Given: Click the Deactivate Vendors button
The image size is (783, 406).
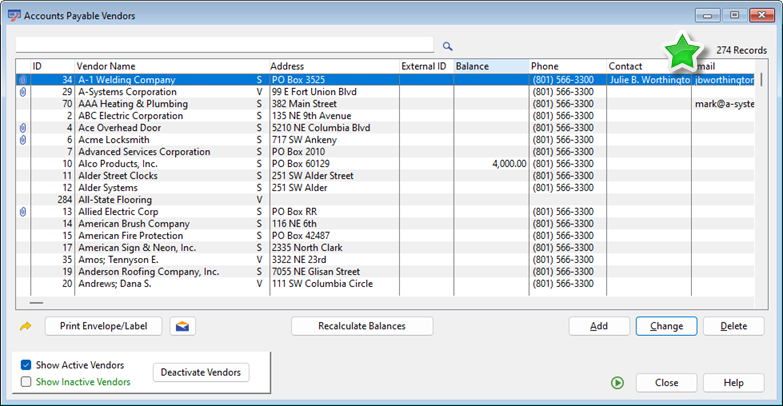Looking at the screenshot, I should coord(200,373).
